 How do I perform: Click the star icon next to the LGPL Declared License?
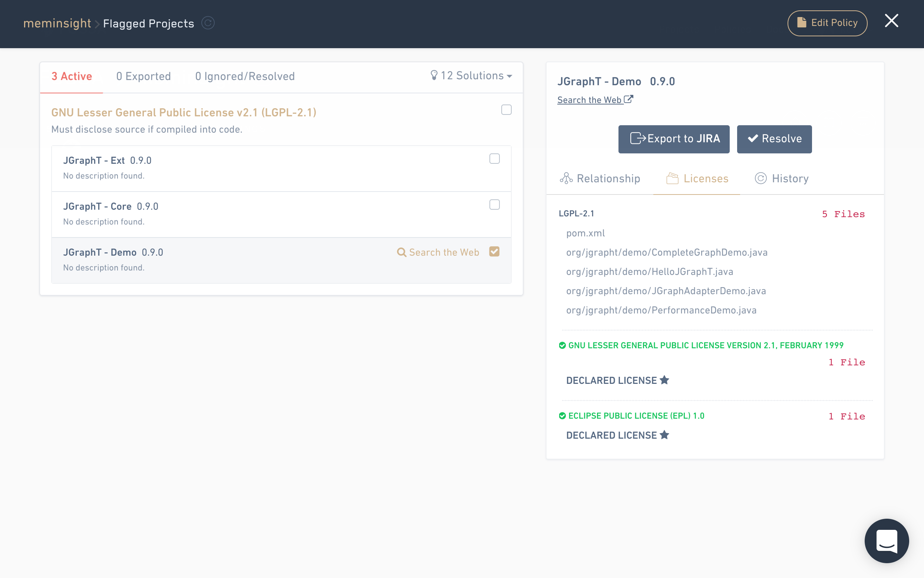[664, 380]
